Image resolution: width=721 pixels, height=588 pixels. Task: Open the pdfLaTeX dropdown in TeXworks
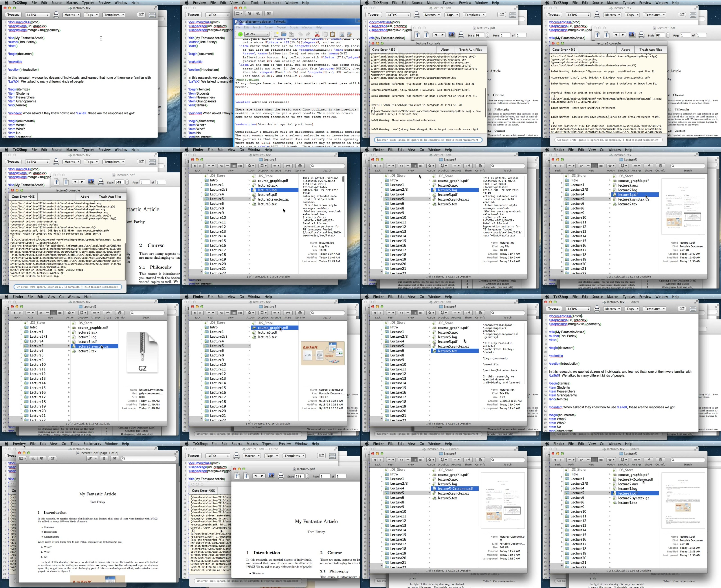pos(257,34)
